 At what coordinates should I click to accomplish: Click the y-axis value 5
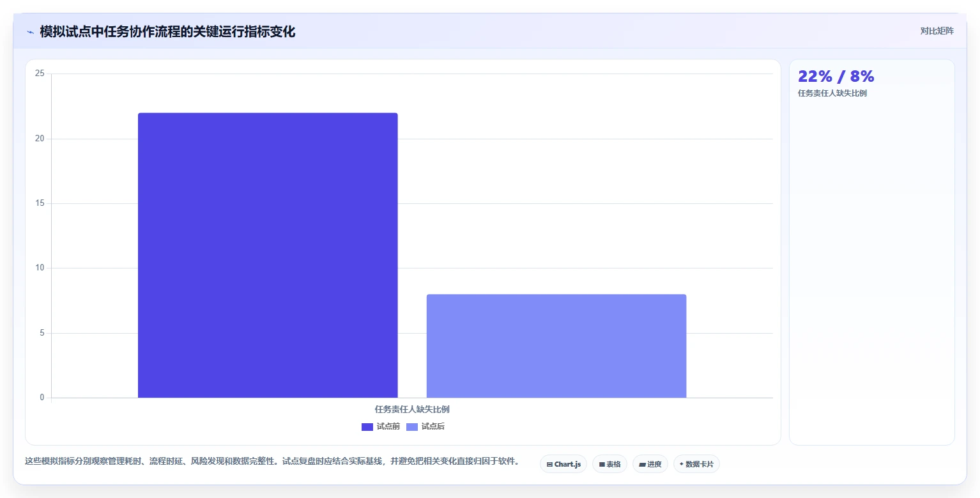point(42,333)
